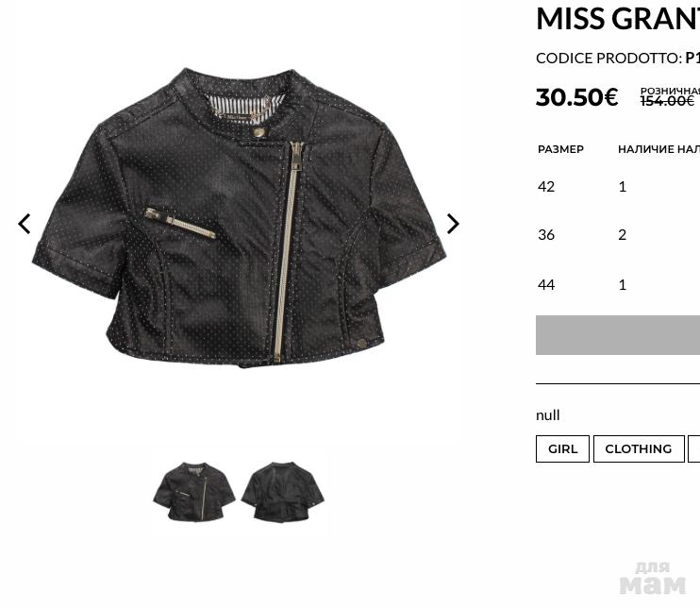
Task: Open the GIRL category tag
Action: (562, 448)
